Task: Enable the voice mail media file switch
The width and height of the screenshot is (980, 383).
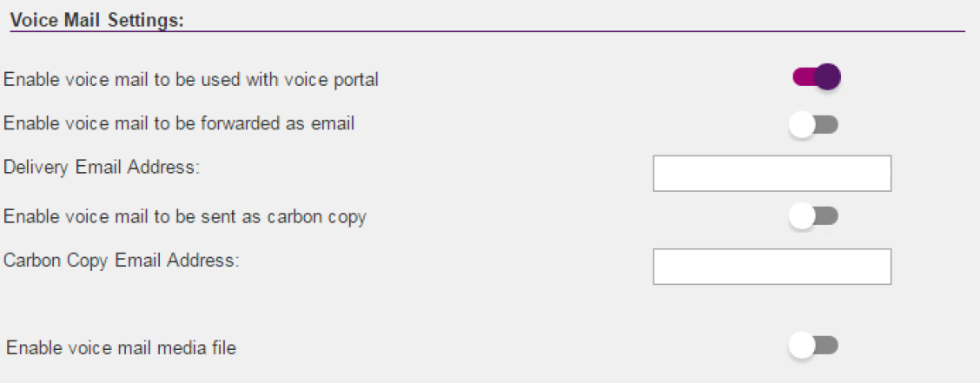Action: point(813,346)
